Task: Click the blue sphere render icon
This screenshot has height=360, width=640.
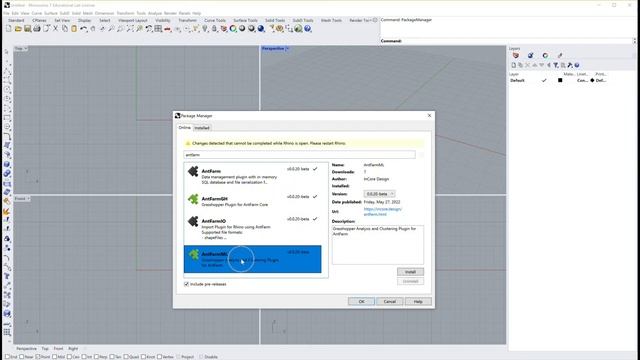Action: [261, 29]
